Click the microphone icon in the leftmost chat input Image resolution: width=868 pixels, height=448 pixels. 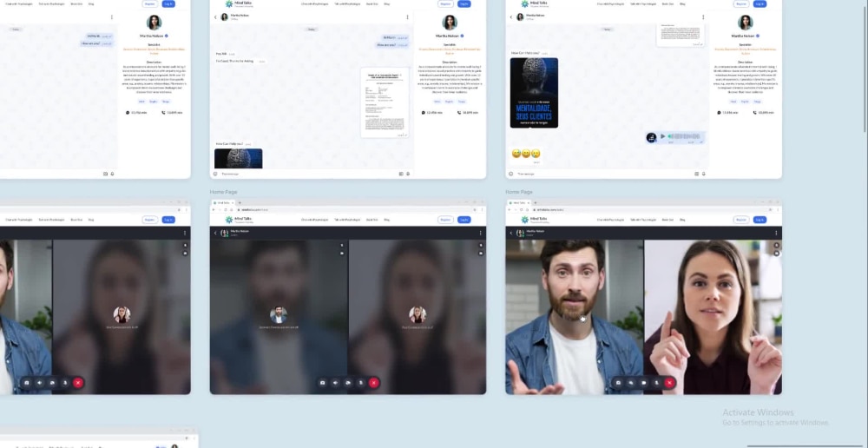pos(112,174)
